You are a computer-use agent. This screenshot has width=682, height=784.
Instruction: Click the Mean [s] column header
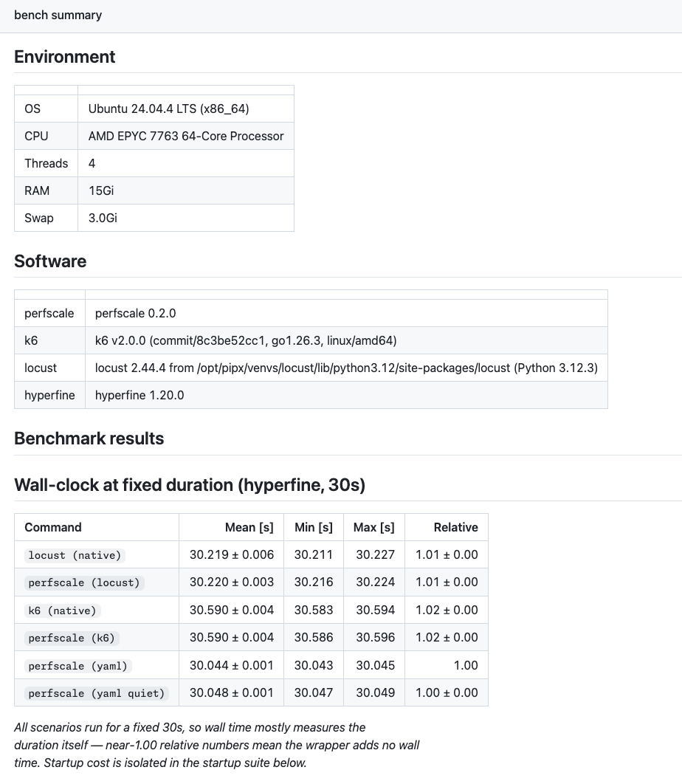coord(249,528)
